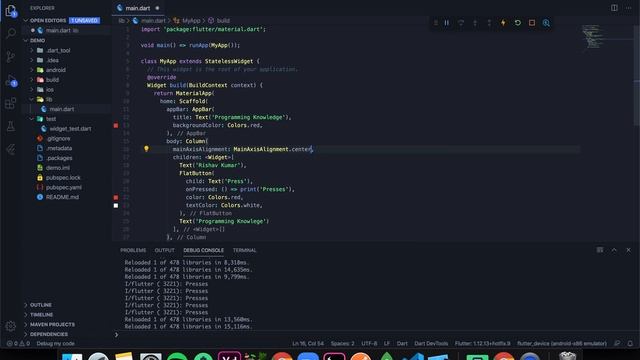The width and height of the screenshot is (640, 360).
Task: Open the Explorer view in activity bar
Action: coord(11,11)
